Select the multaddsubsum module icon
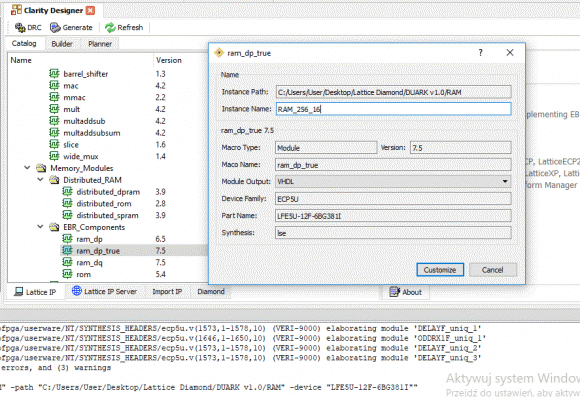 pos(54,132)
